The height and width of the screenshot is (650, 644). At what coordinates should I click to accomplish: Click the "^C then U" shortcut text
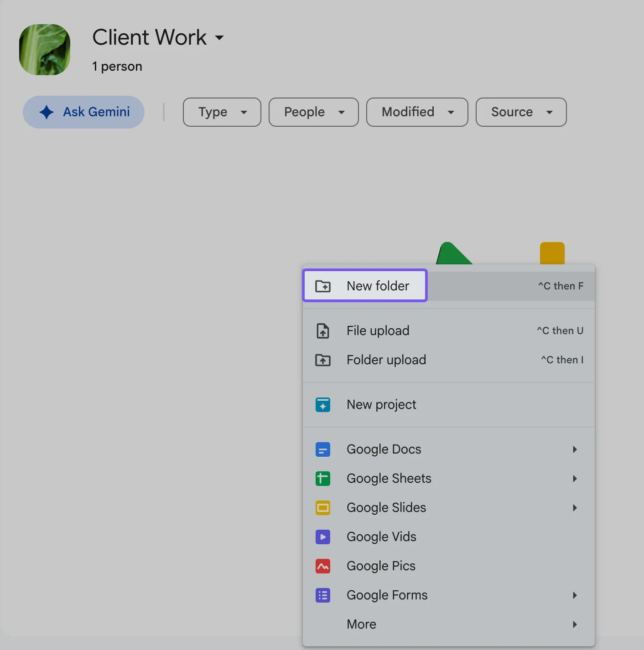(560, 330)
